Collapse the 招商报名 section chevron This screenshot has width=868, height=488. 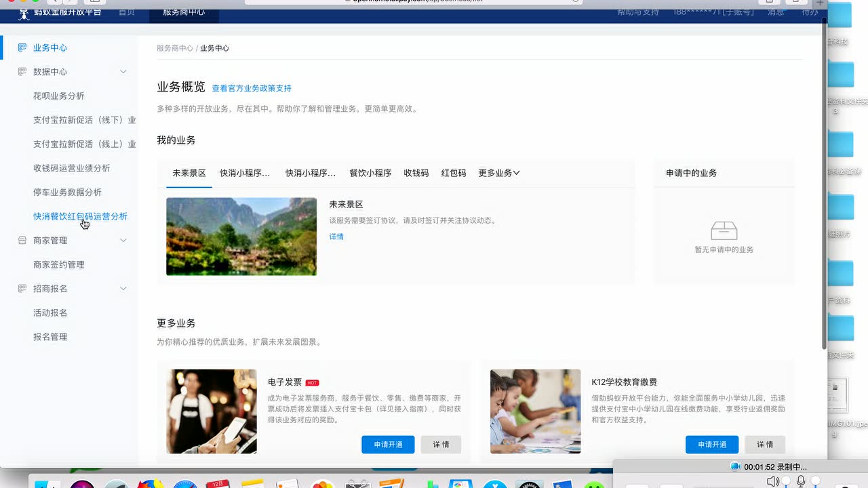click(123, 289)
